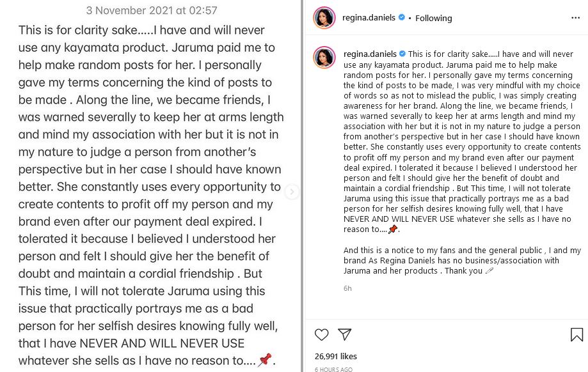Image resolution: width=588 pixels, height=372 pixels.
Task: Click the avatar beside the caption text
Action: coord(324,57)
